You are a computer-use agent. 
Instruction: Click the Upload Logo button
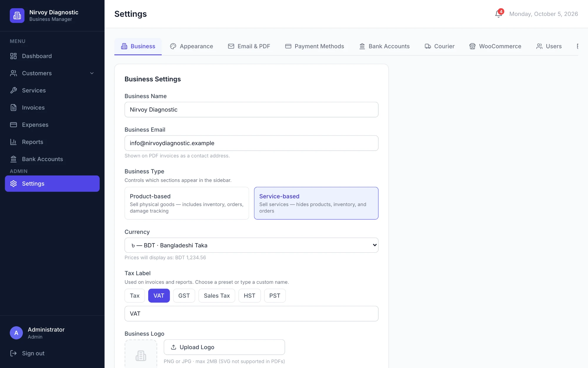pyautogui.click(x=224, y=347)
